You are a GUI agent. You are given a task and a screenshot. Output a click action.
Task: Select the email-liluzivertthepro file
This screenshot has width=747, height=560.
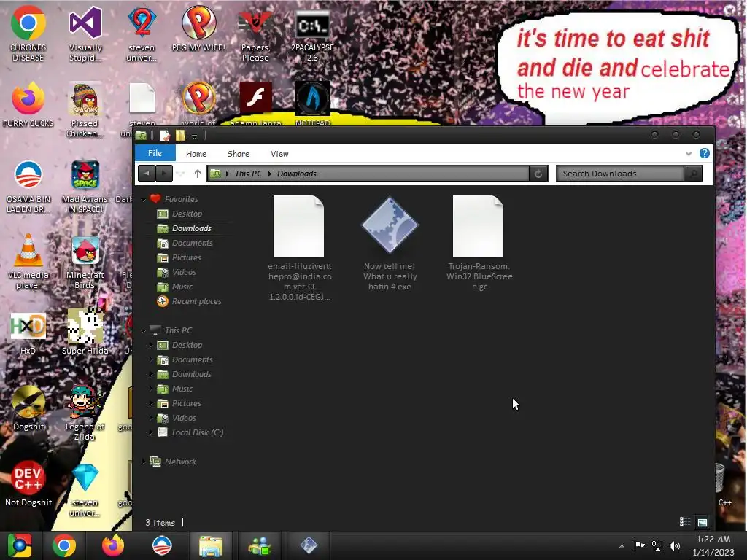[300, 248]
